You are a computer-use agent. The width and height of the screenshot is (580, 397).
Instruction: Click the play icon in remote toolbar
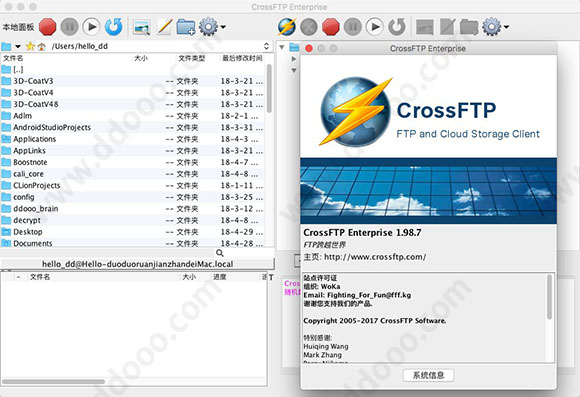pyautogui.click(x=375, y=27)
